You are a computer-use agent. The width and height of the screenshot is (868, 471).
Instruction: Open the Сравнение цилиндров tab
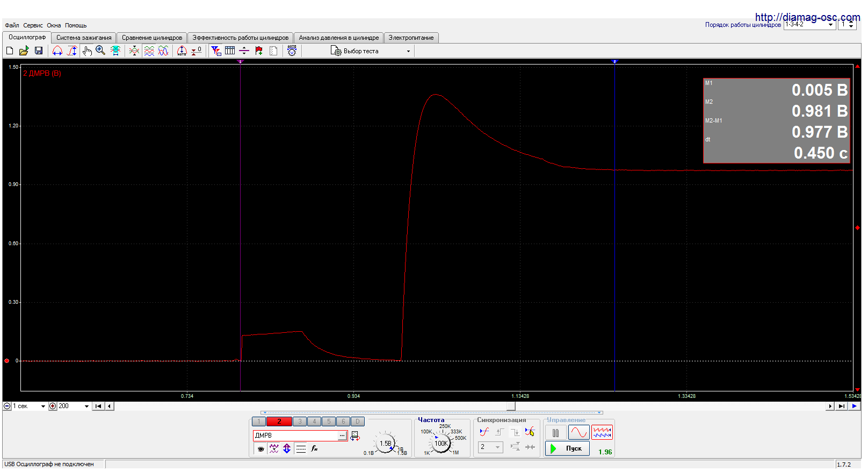(x=152, y=38)
